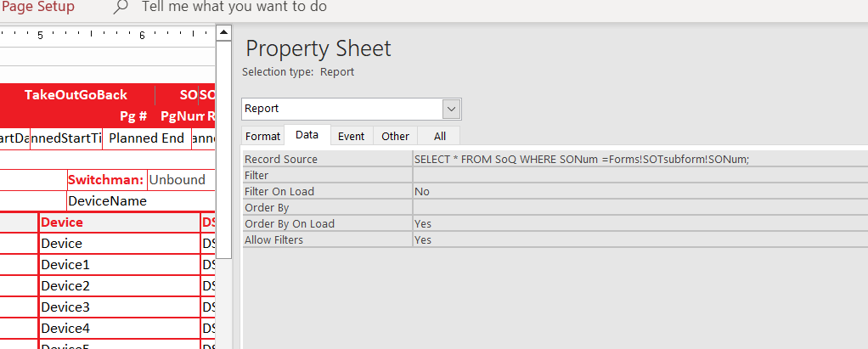Screen dimensions: 868x349
Task: Expand the Report object selector dropdown
Action: click(x=452, y=109)
